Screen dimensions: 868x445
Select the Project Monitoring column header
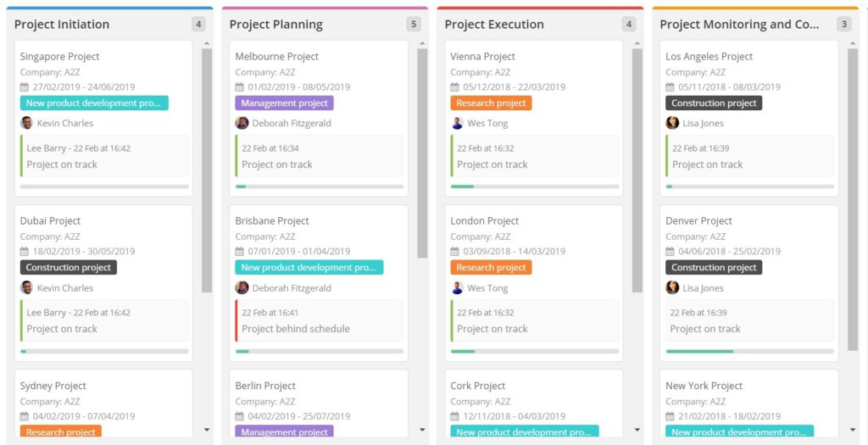pos(739,25)
